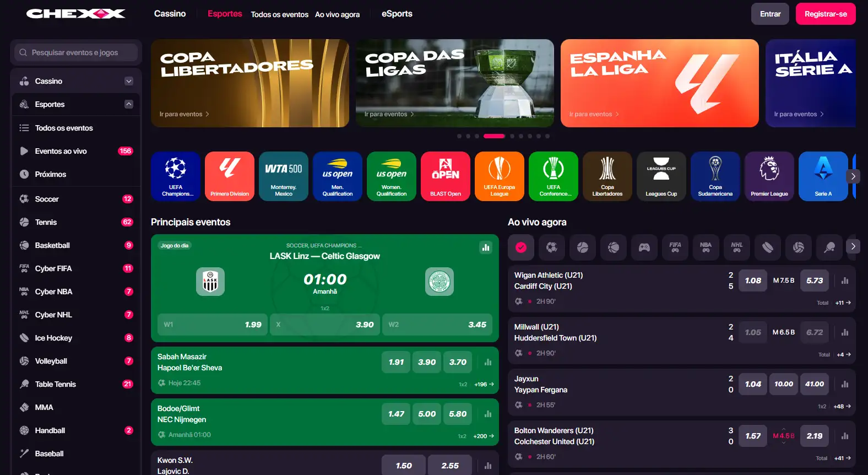Jump to the first banner carousel dot
The width and height of the screenshot is (868, 475).
pyautogui.click(x=459, y=136)
